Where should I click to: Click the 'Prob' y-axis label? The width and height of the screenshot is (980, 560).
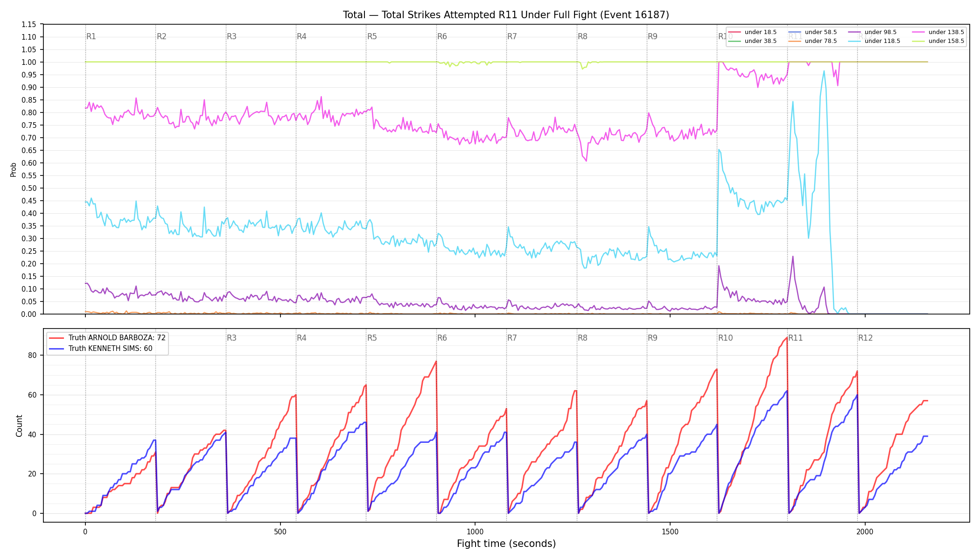coord(14,169)
